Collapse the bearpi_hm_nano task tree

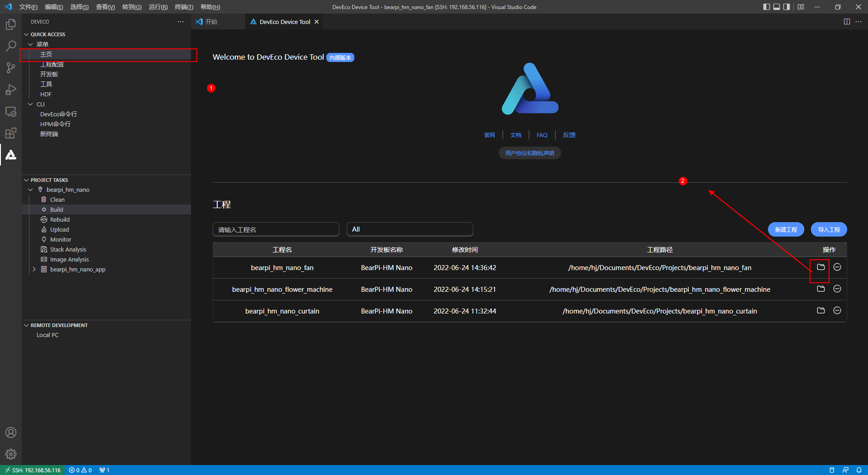coord(30,190)
